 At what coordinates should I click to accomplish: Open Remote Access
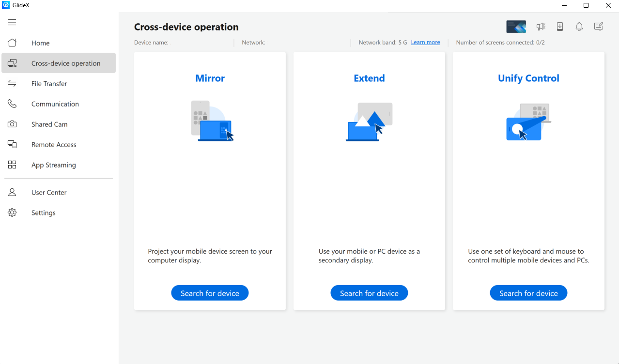[53, 144]
